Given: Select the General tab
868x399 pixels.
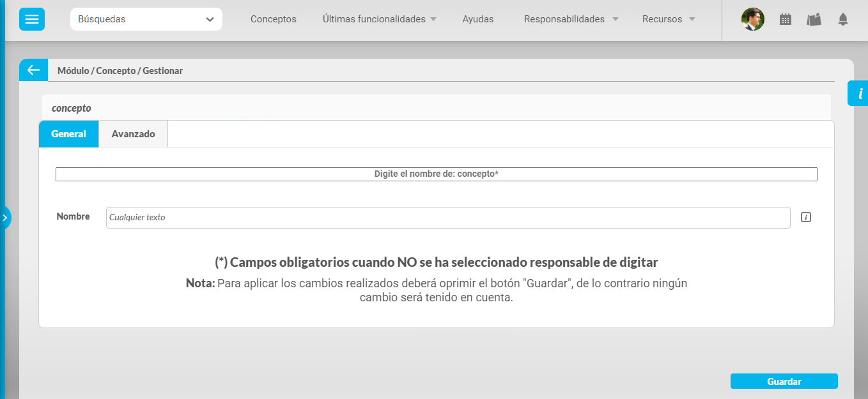Looking at the screenshot, I should [x=69, y=134].
